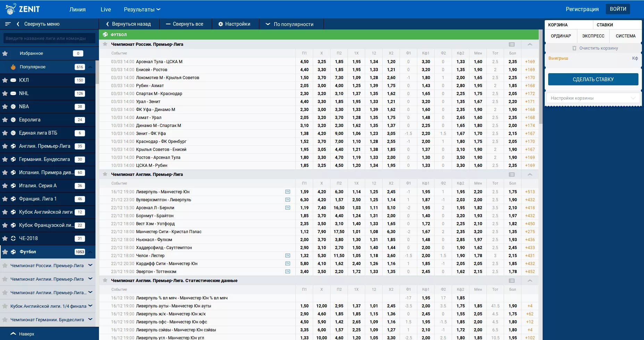
Task: Click the league or team search field
Action: click(x=49, y=38)
